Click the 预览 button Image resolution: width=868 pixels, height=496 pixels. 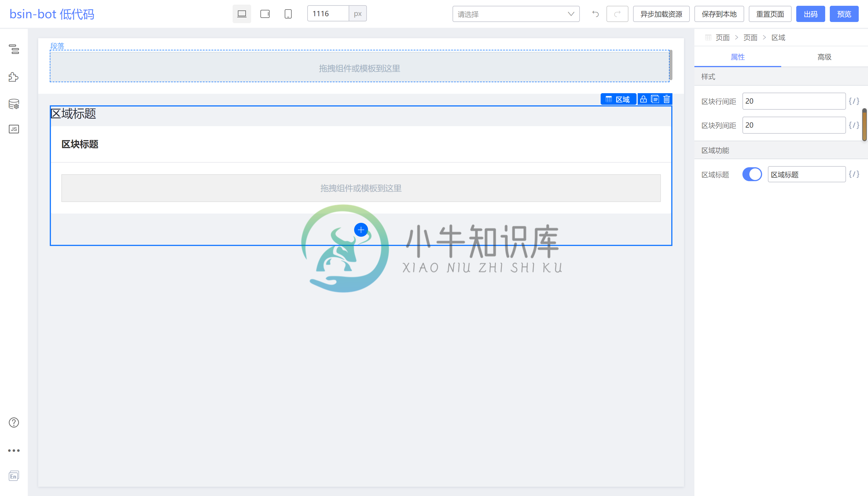pos(844,14)
